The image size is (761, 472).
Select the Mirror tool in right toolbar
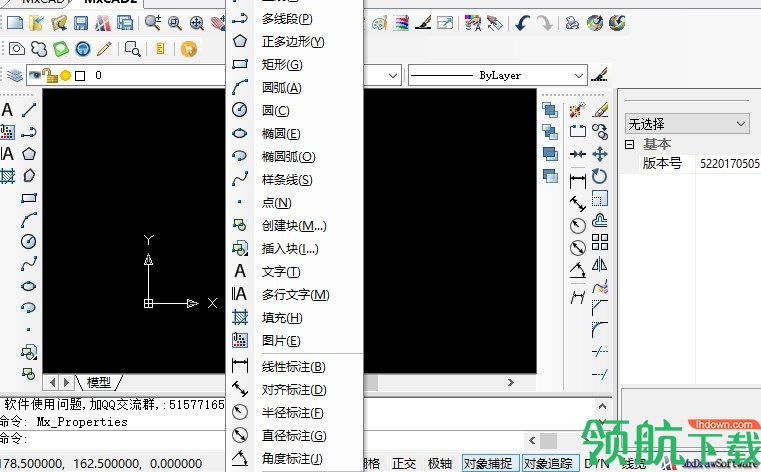coord(600,264)
